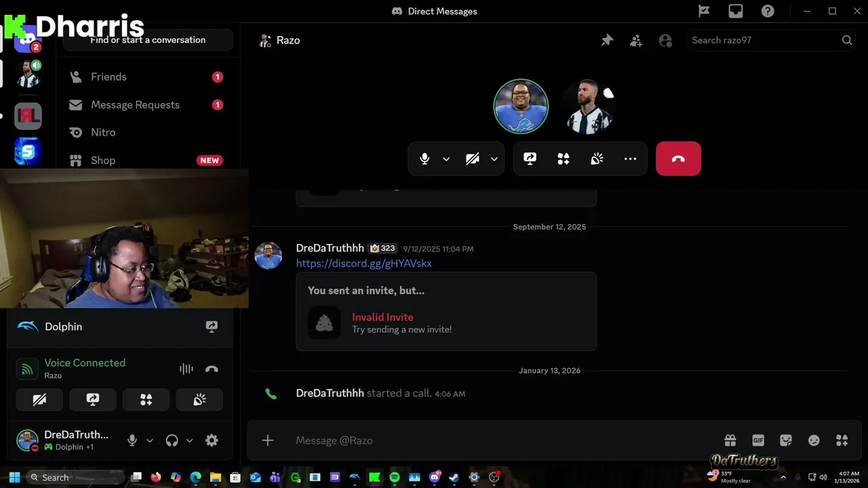Open apps launcher icon in message bar
Viewport: 868px width, 488px height.
pyautogui.click(x=842, y=441)
